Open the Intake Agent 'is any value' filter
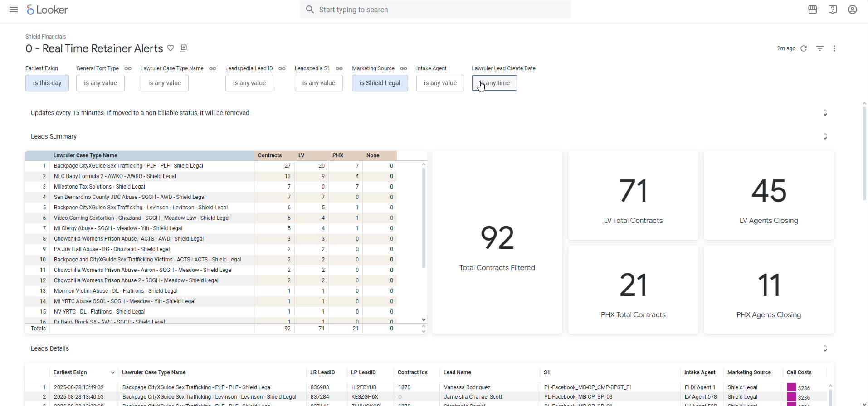 (x=440, y=83)
